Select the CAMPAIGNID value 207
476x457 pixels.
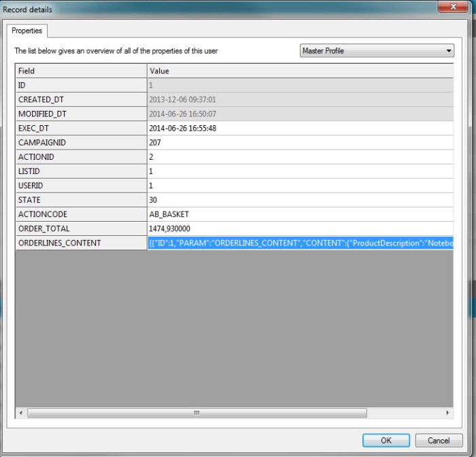299,143
